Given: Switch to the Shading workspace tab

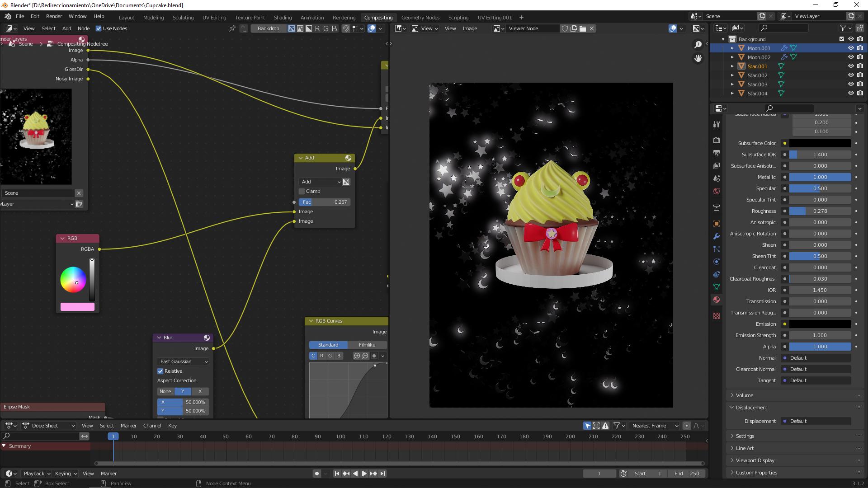Looking at the screenshot, I should coord(283,18).
